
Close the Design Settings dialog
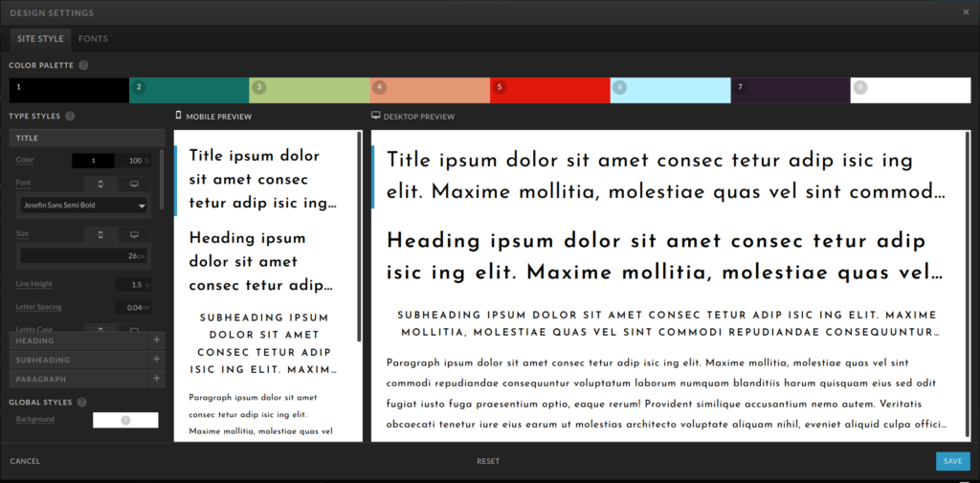click(x=967, y=11)
